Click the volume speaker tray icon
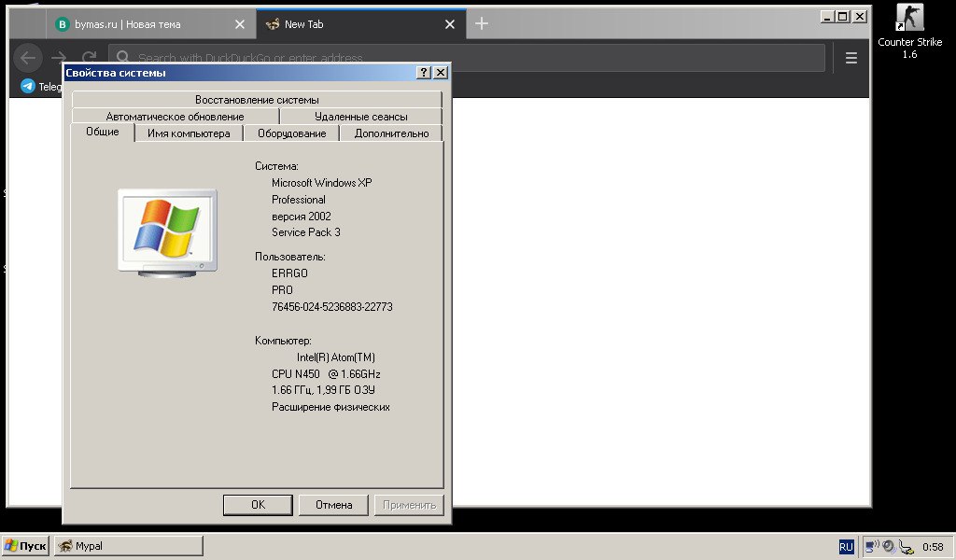Viewport: 956px width, 560px height. (x=889, y=546)
